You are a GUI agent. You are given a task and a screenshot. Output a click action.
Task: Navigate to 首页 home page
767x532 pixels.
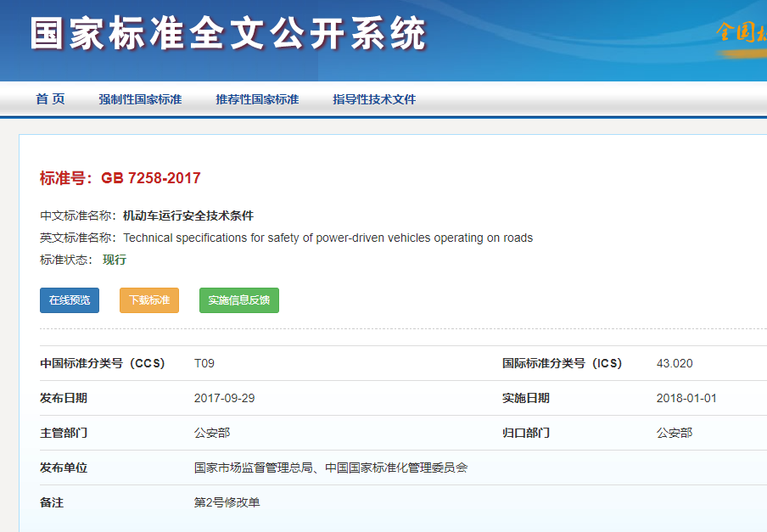tap(50, 99)
